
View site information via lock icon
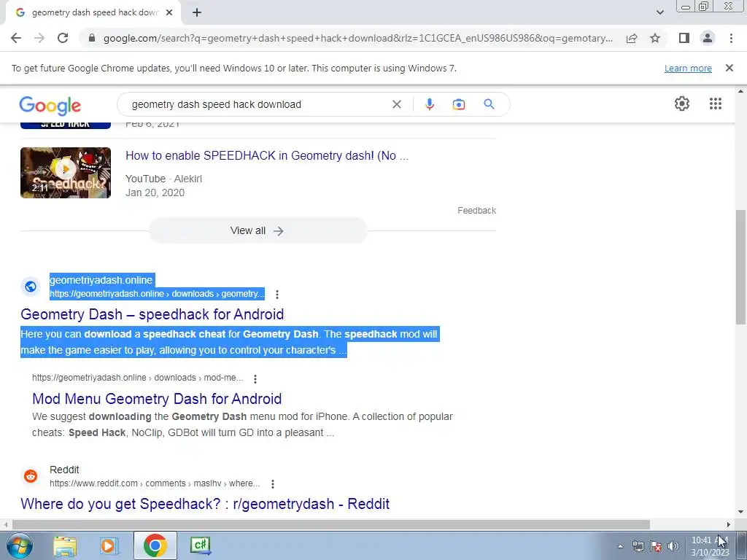(x=92, y=38)
